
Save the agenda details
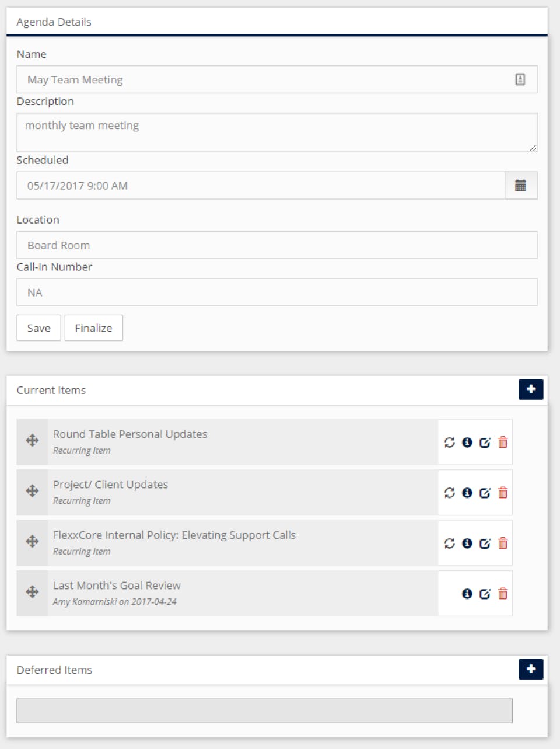38,328
